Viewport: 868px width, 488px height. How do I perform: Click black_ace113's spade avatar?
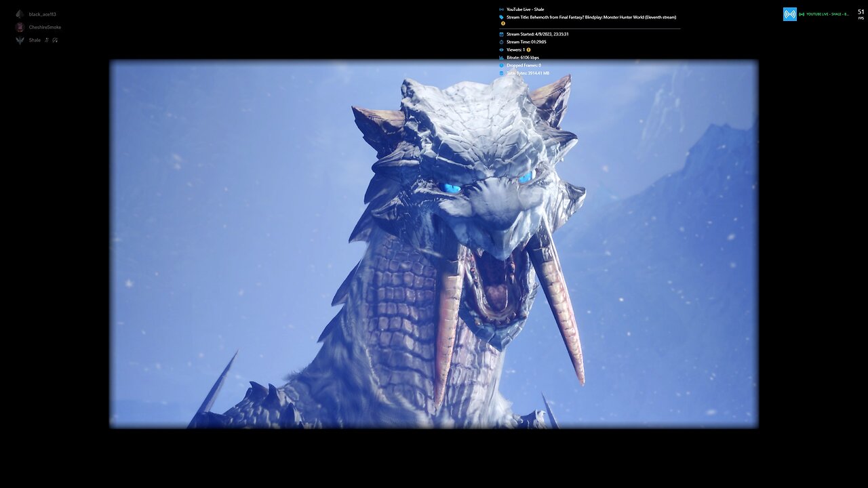(x=20, y=14)
